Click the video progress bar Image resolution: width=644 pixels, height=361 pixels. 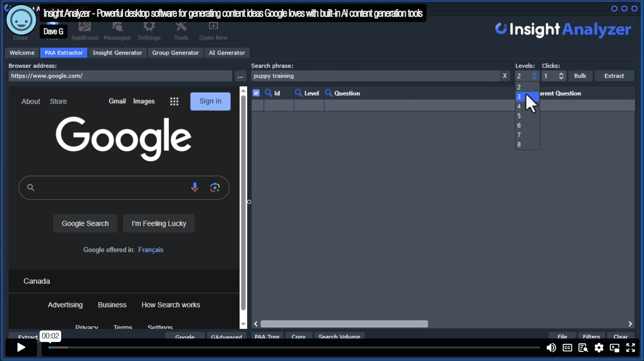click(295, 347)
